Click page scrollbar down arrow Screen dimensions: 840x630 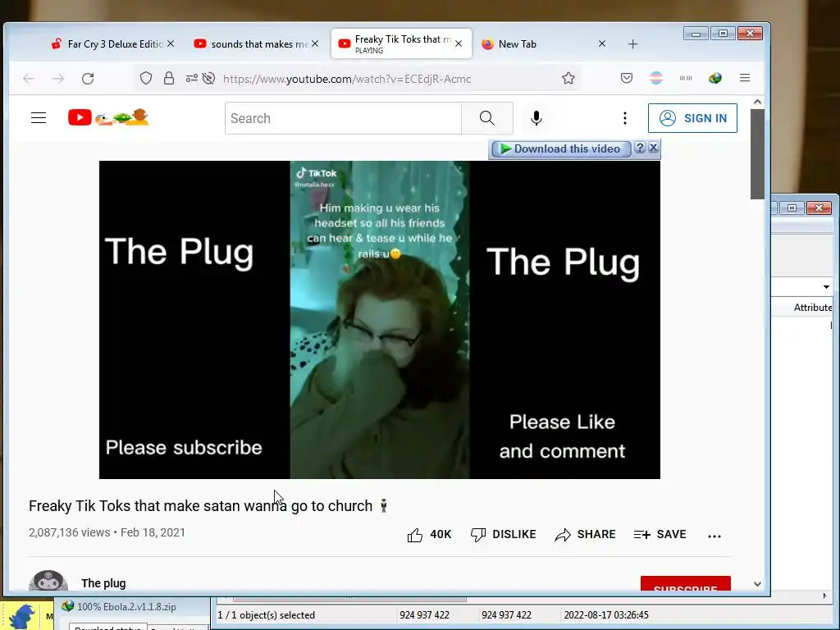tap(757, 584)
